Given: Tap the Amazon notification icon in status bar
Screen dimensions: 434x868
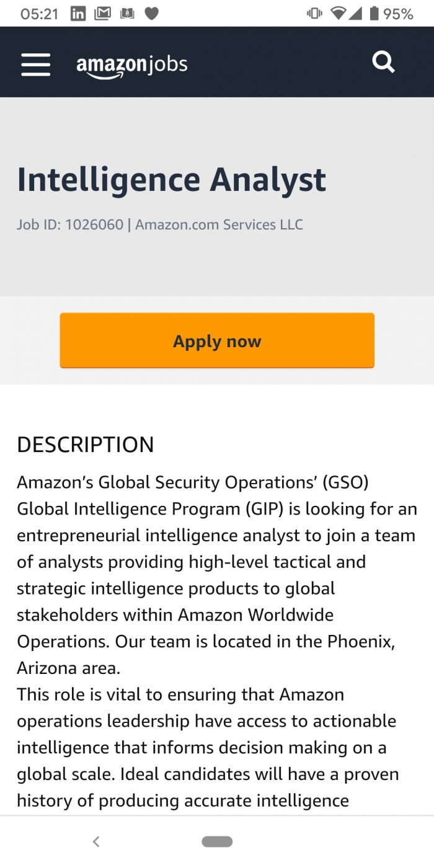Looking at the screenshot, I should click(127, 14).
